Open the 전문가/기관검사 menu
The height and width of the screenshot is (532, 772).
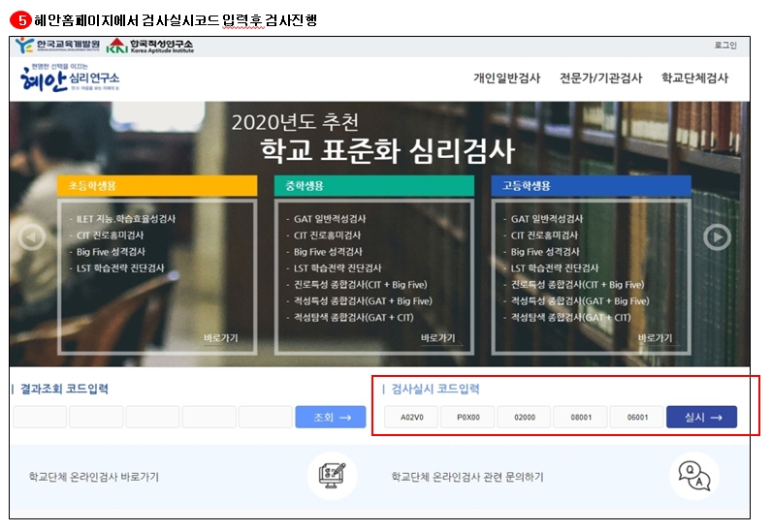coord(600,78)
